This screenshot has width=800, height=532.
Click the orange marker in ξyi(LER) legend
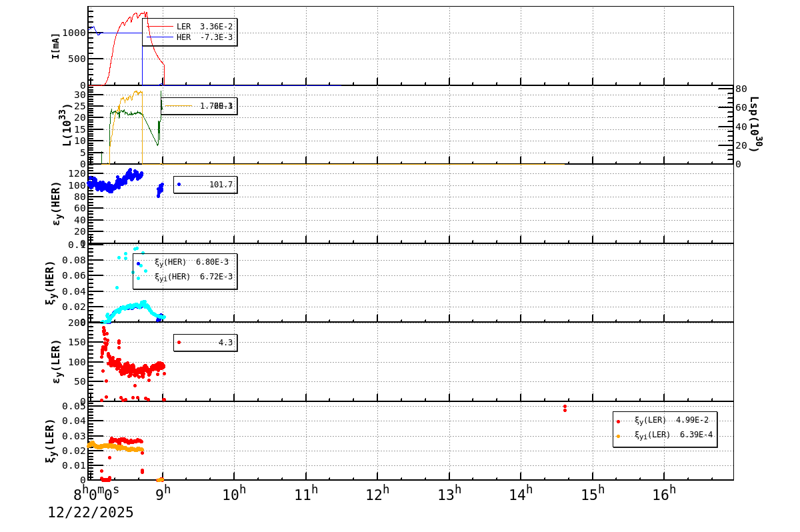[x=618, y=436]
